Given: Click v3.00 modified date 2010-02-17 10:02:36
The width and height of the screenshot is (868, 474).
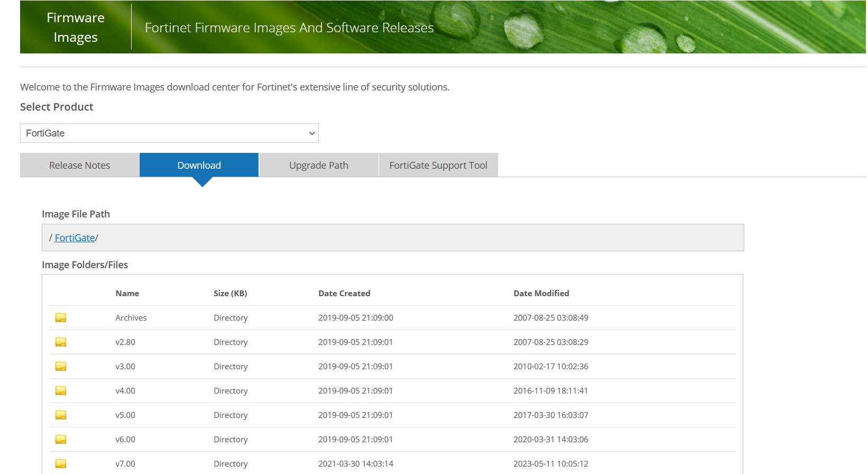Looking at the screenshot, I should point(551,367).
